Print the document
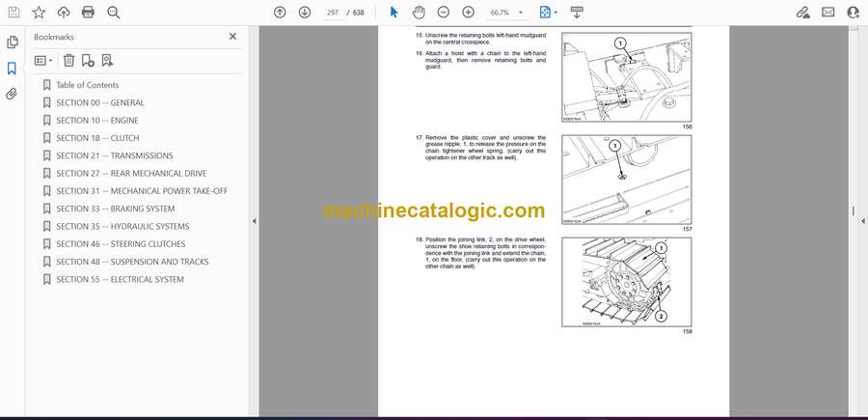Image resolution: width=868 pixels, height=420 pixels. 88,13
